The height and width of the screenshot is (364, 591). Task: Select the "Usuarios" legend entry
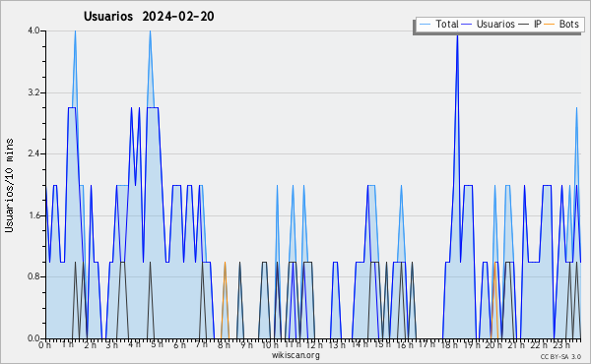tap(495, 24)
